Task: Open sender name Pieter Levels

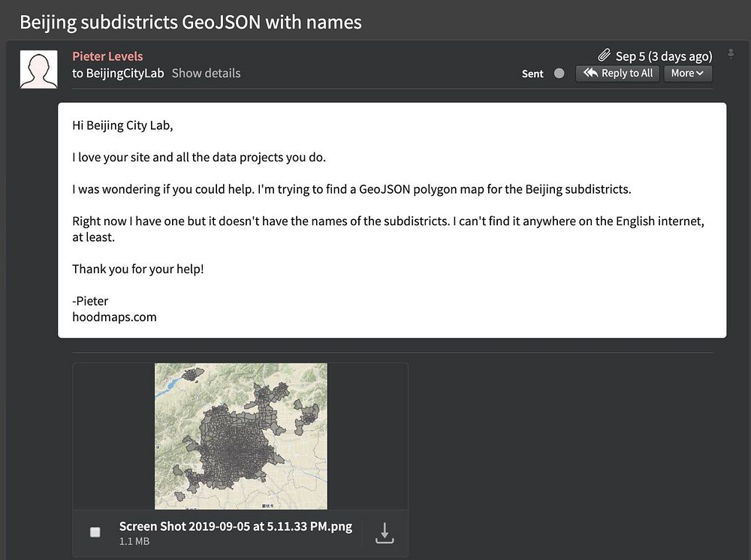Action: coord(107,56)
